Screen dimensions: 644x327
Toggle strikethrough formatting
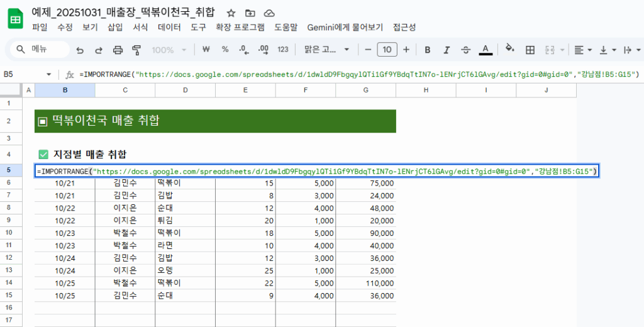pos(465,50)
